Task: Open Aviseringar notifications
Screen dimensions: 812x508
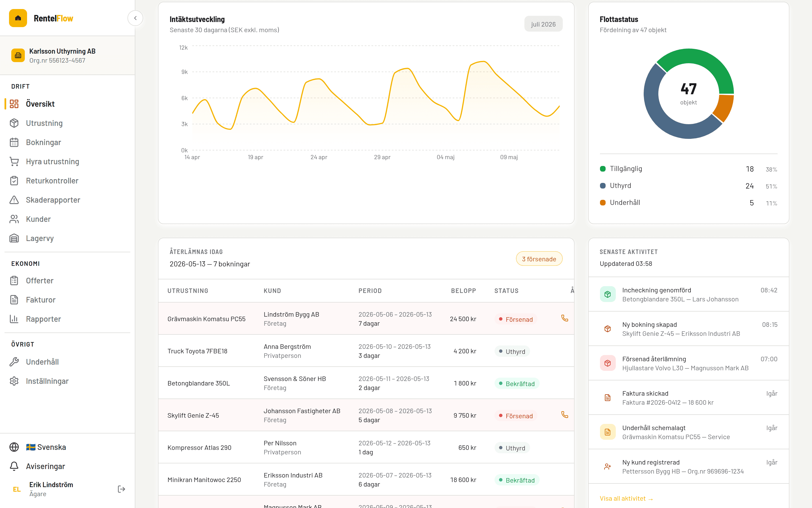Action: tap(67, 466)
